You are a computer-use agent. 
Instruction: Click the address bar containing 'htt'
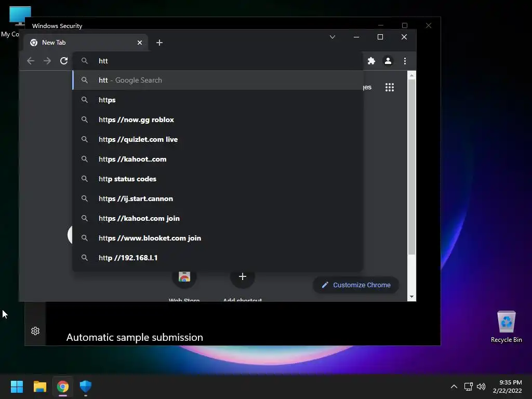coord(218,61)
